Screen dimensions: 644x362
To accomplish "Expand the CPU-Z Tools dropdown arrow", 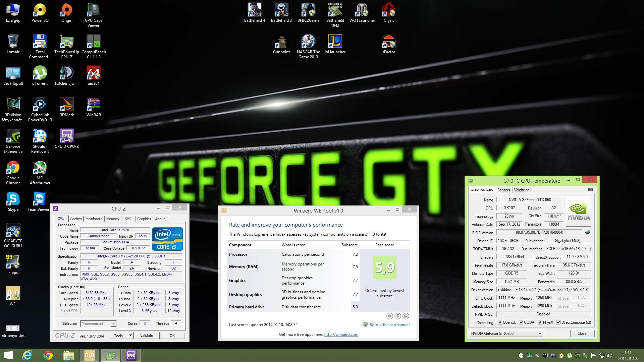I will 130,336.
